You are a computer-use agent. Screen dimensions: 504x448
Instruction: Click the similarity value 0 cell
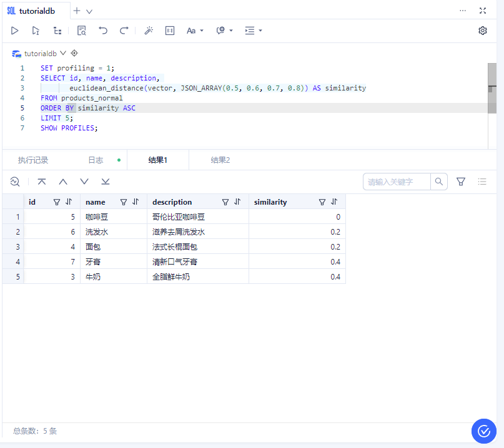[x=297, y=217]
